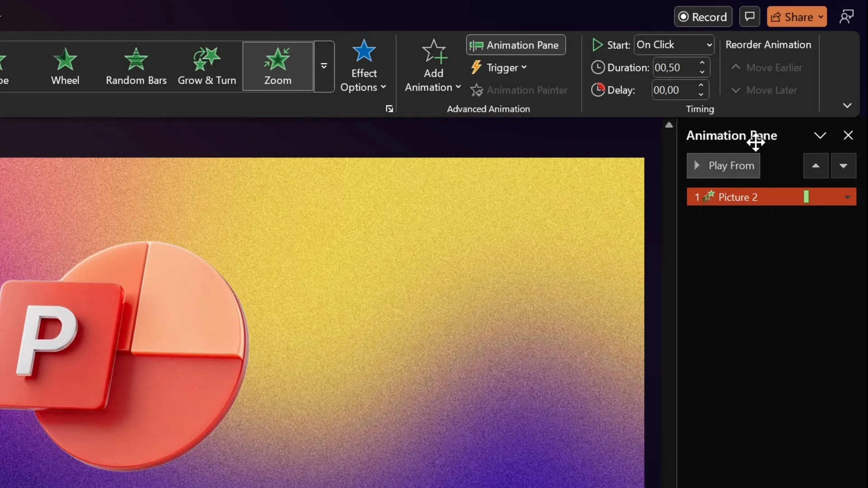Increase the Delay with up spinner
Image resolution: width=868 pixels, height=488 pixels.
click(701, 85)
